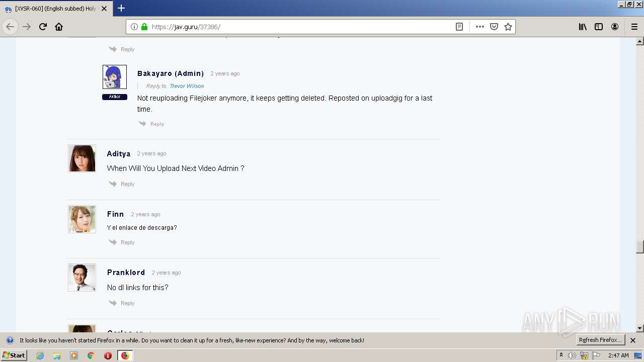Reply to Finn's comment
Image resolution: width=644 pixels, height=362 pixels.
tap(122, 242)
